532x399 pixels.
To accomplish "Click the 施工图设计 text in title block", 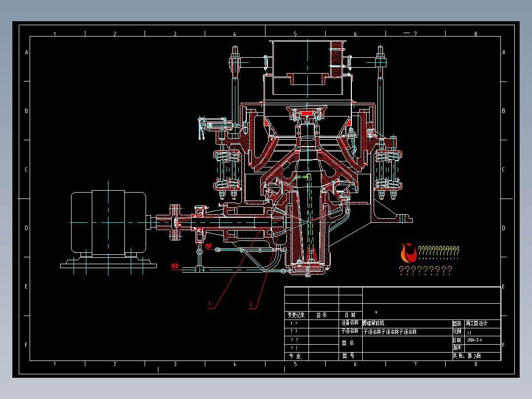I will pyautogui.click(x=477, y=323).
